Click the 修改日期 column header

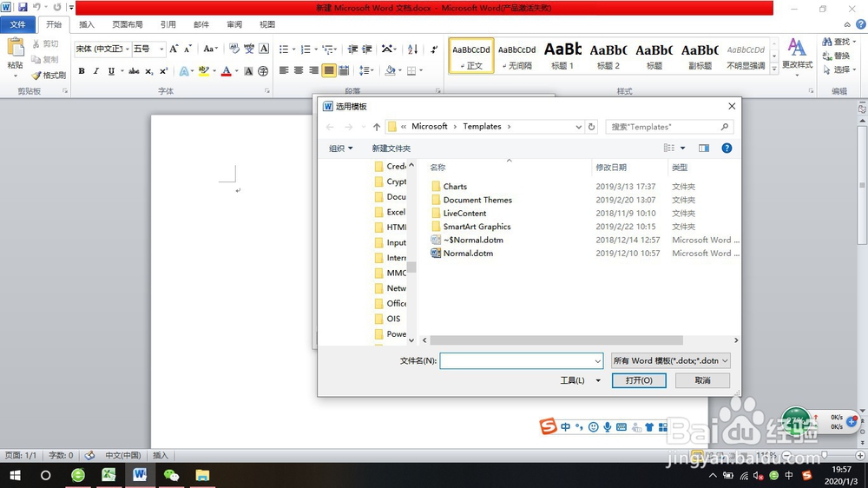point(610,168)
